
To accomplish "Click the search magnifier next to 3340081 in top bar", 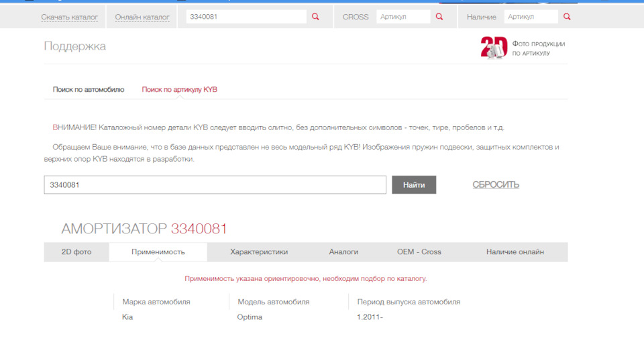I will 315,17.
